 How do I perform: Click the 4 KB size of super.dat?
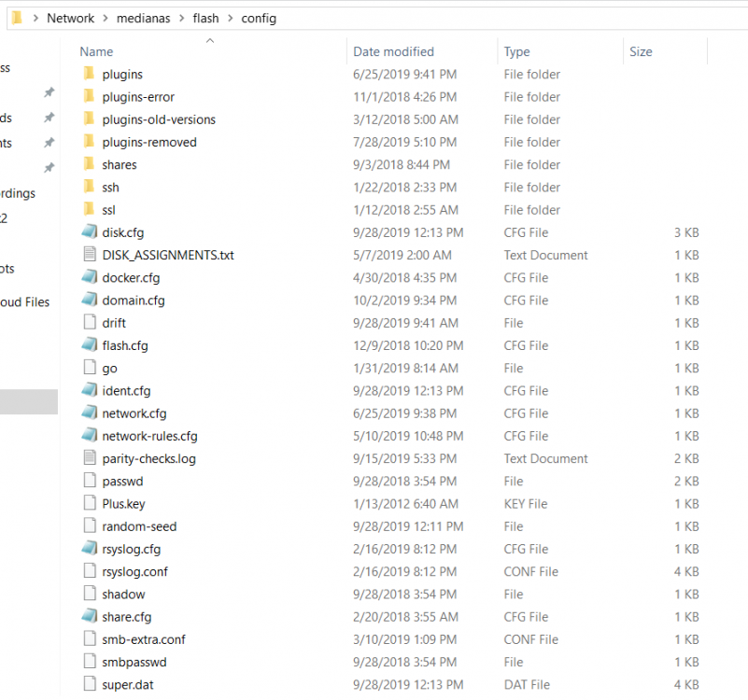686,684
